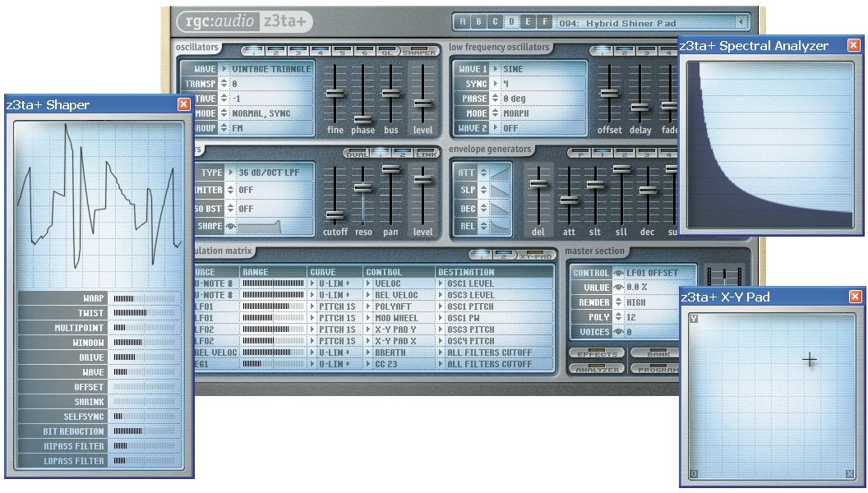This screenshot has height=493, width=868.
Task: Click the crosshair in the X-Y Pad
Action: tap(810, 360)
